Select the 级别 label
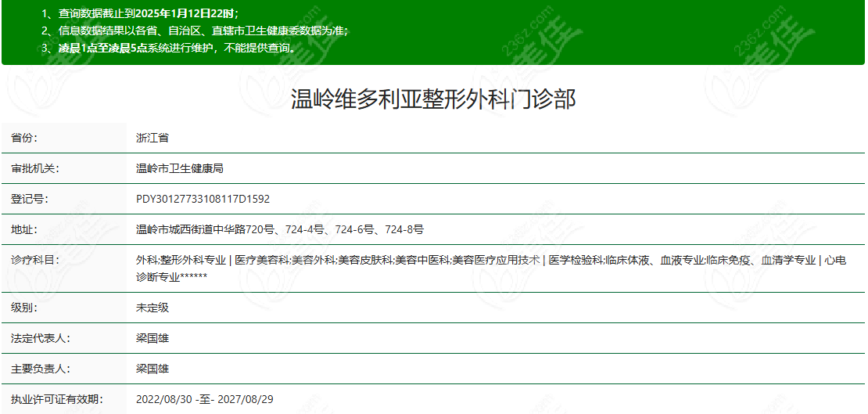This screenshot has width=868, height=414. click(24, 307)
